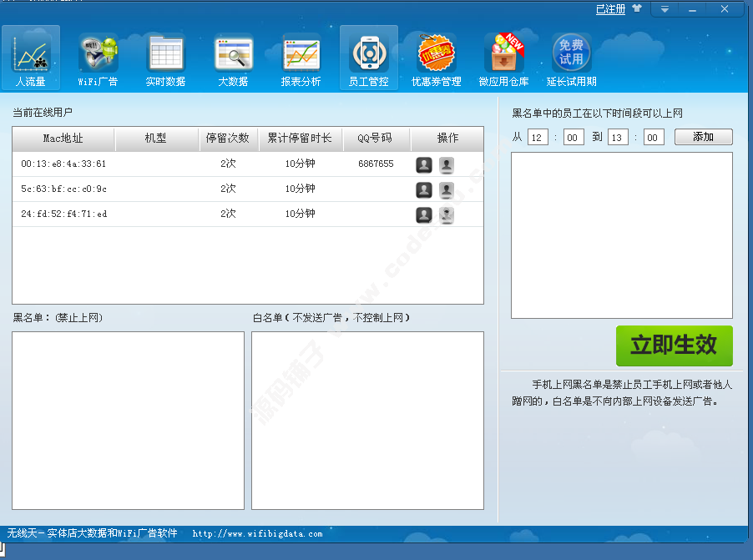Select the 员工管控 staff control module
The height and width of the screenshot is (560, 753).
pos(369,58)
